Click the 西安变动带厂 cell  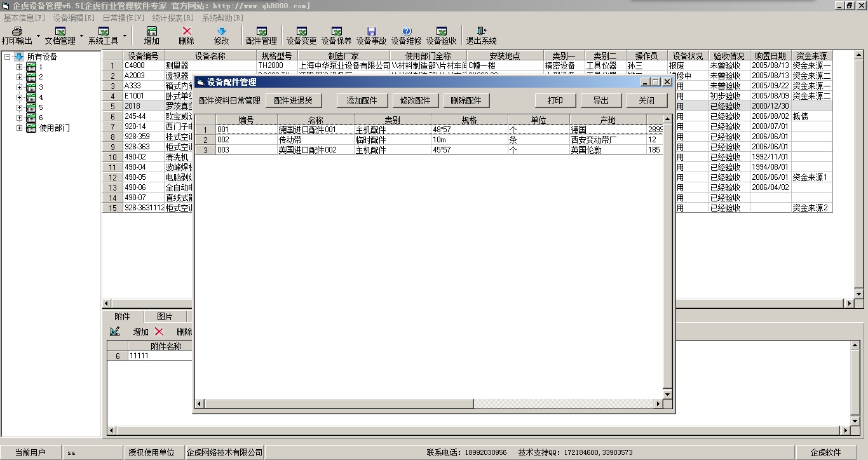pyautogui.click(x=607, y=140)
